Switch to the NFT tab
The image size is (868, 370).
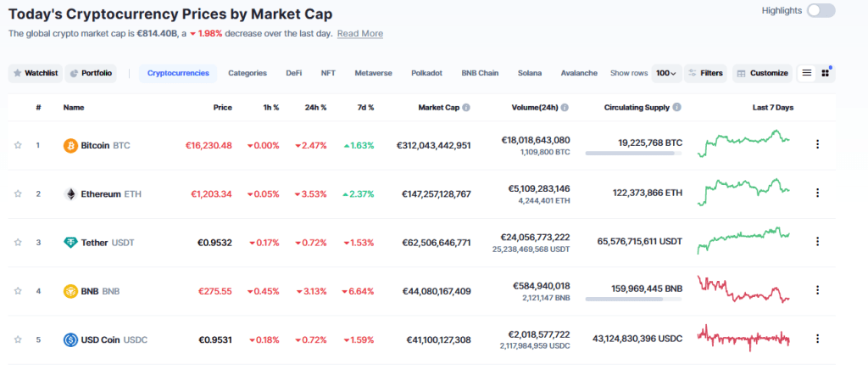(328, 73)
